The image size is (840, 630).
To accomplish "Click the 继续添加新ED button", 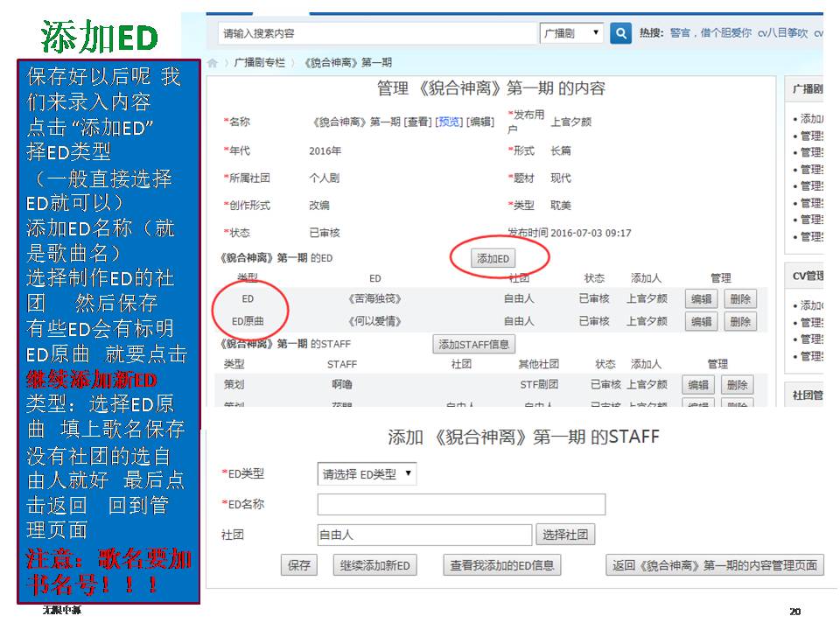I will (375, 565).
